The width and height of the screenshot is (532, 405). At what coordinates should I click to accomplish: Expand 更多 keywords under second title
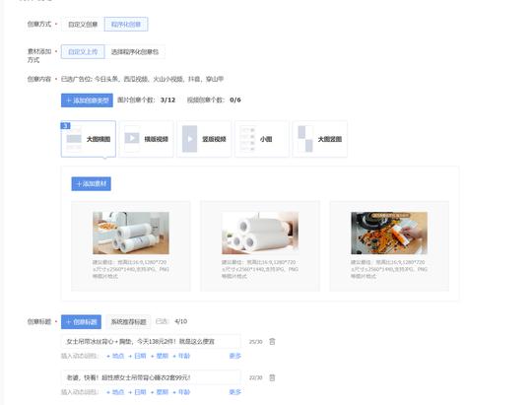tap(235, 392)
